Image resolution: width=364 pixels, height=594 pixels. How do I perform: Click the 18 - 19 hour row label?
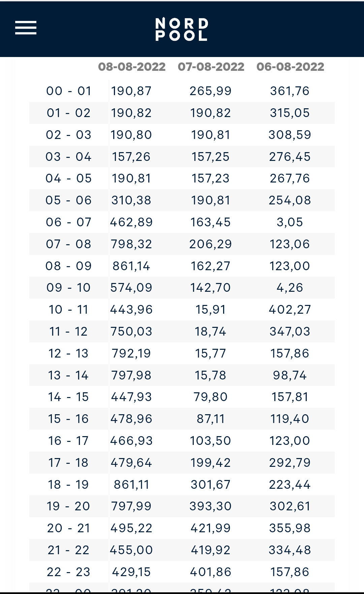69,485
